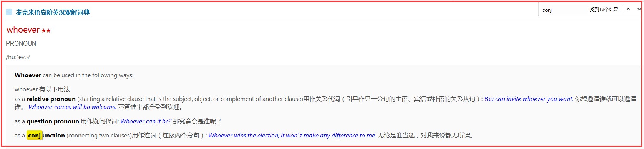This screenshot has height=149, width=644.
Task: Select the PRONOUN part-of-speech label
Action: (x=21, y=44)
